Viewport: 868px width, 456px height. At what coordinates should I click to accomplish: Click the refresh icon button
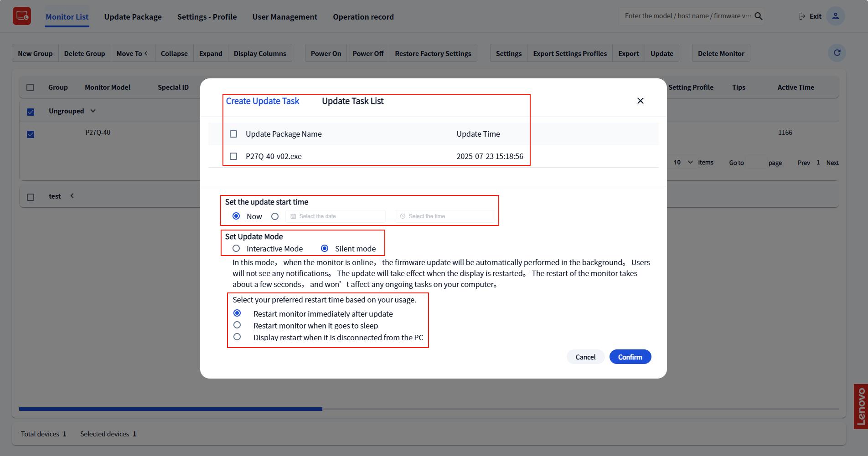pos(837,53)
